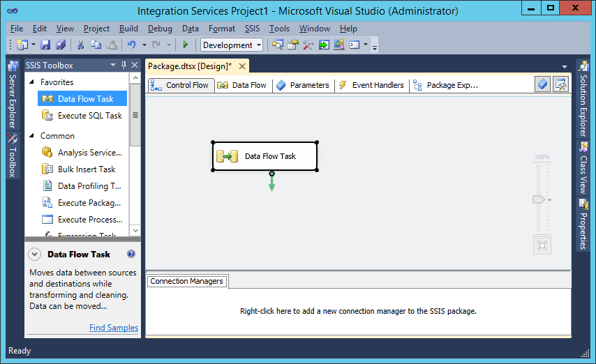
Task: Undo the last action
Action: point(132,45)
